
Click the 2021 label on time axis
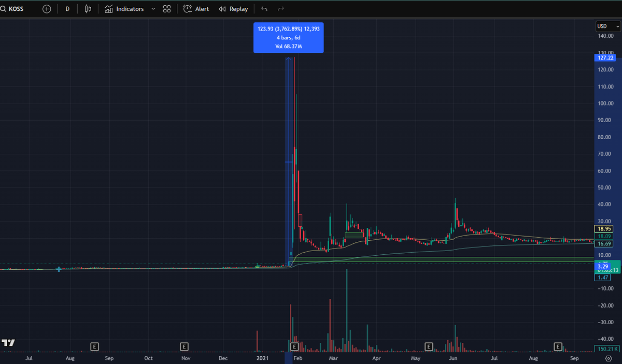coord(263,358)
